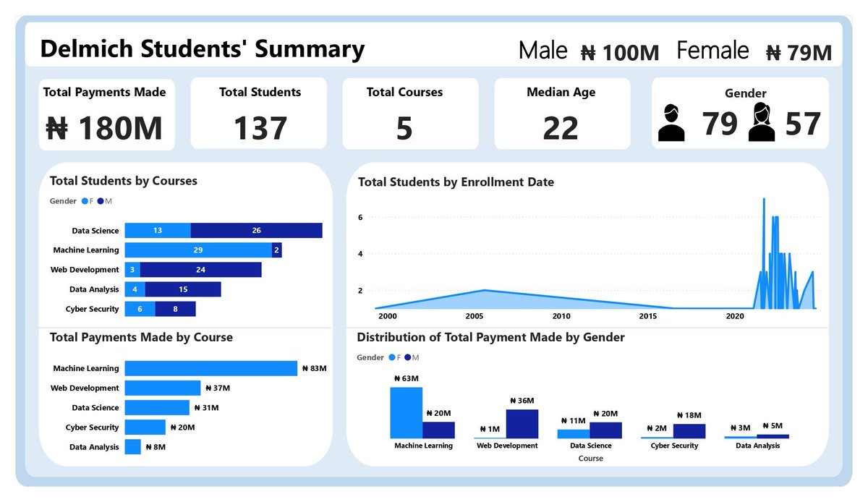
Task: Click the Cyber Security male column ₦ 18M
Action: point(689,431)
